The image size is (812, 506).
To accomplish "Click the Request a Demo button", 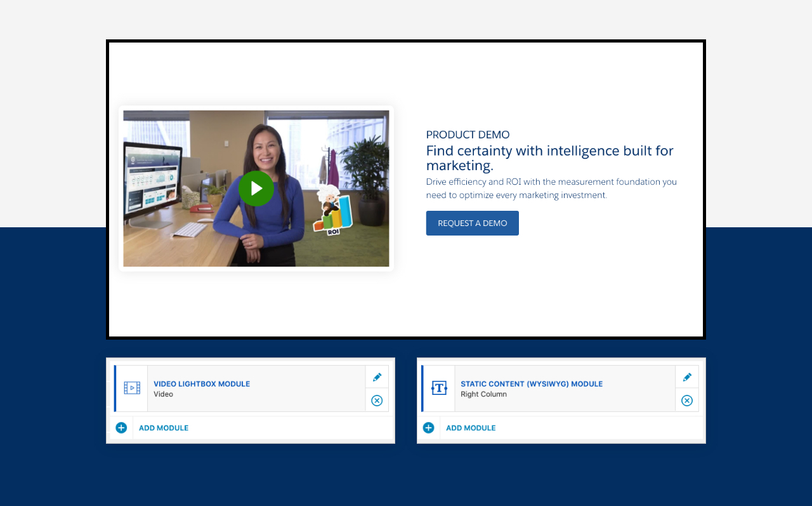I will tap(473, 223).
